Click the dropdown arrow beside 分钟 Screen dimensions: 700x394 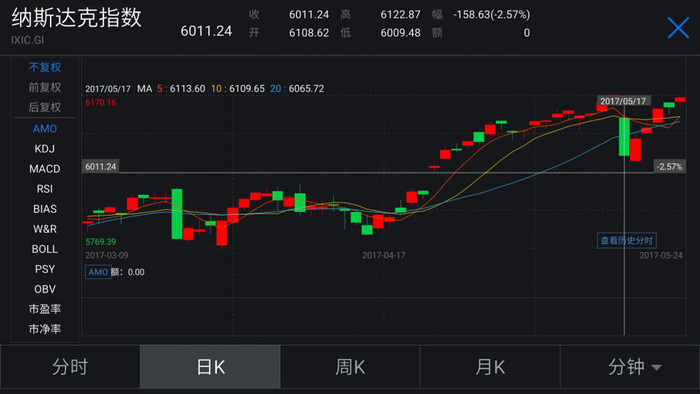click(x=656, y=368)
